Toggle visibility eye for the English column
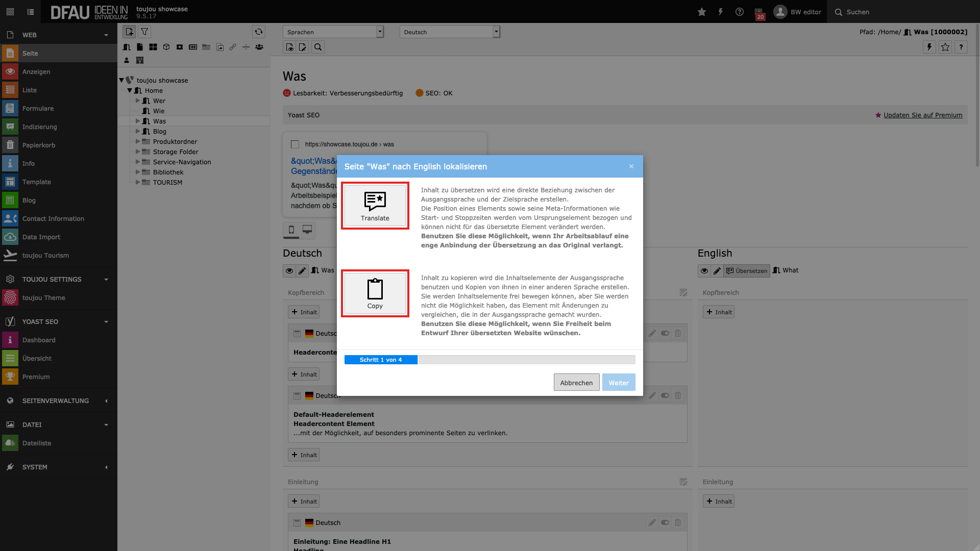The image size is (980, 551). coord(704,271)
